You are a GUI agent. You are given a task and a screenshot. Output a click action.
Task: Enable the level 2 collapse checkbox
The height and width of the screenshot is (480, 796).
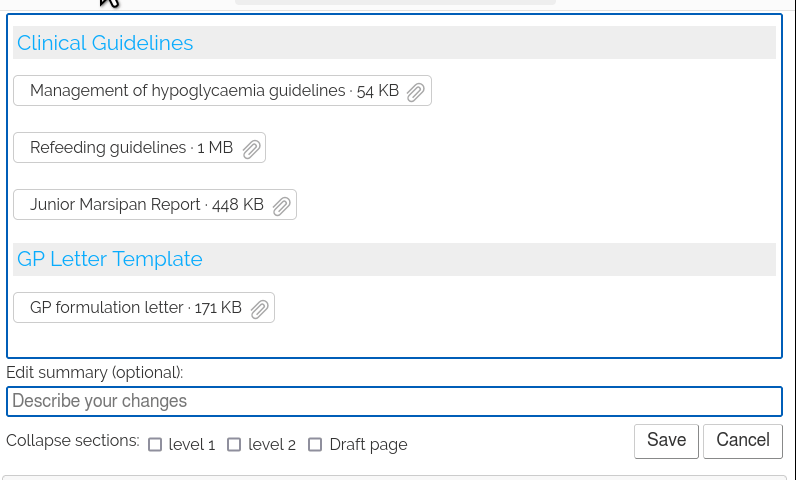click(x=234, y=445)
